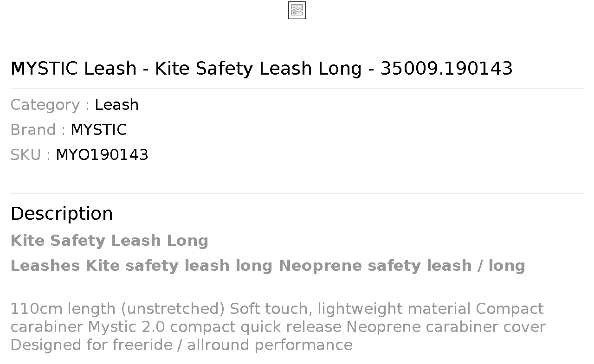Click the product title MYSTIC Leash heading
The height and width of the screenshot is (364, 594).
pyautogui.click(x=261, y=69)
